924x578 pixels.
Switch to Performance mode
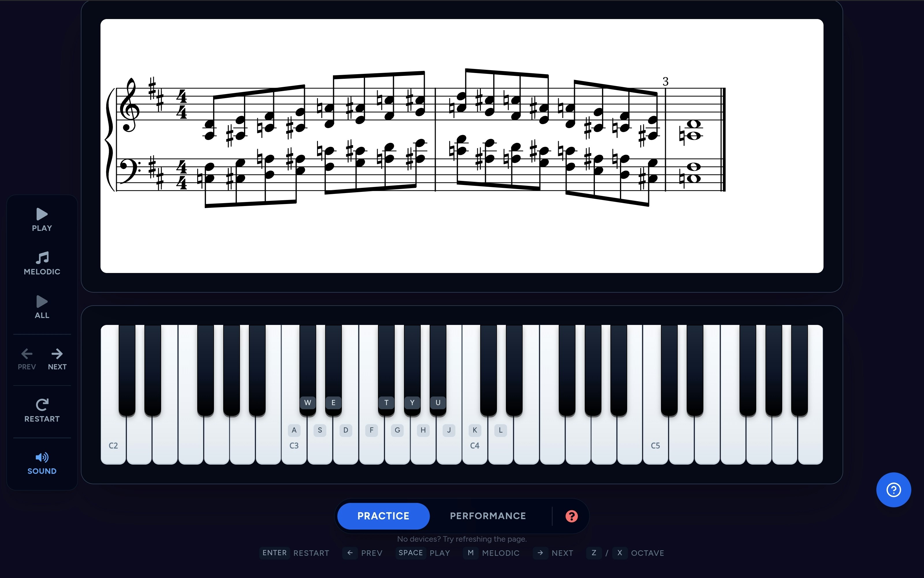coord(488,516)
